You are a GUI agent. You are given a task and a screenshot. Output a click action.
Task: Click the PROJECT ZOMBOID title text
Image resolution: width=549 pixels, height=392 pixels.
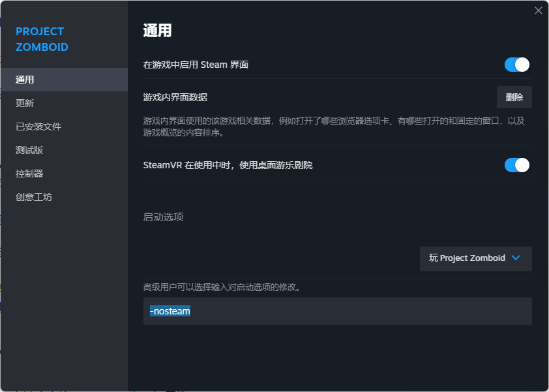coord(42,39)
